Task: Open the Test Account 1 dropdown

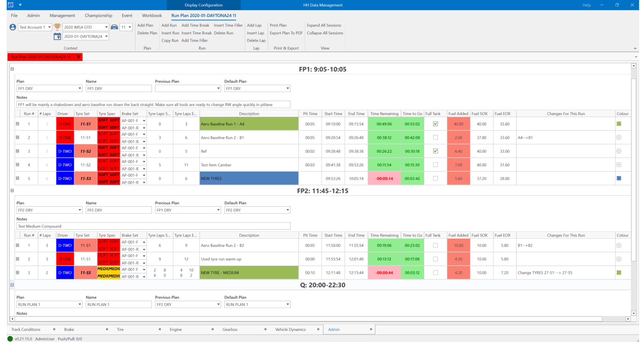Action: [50, 27]
